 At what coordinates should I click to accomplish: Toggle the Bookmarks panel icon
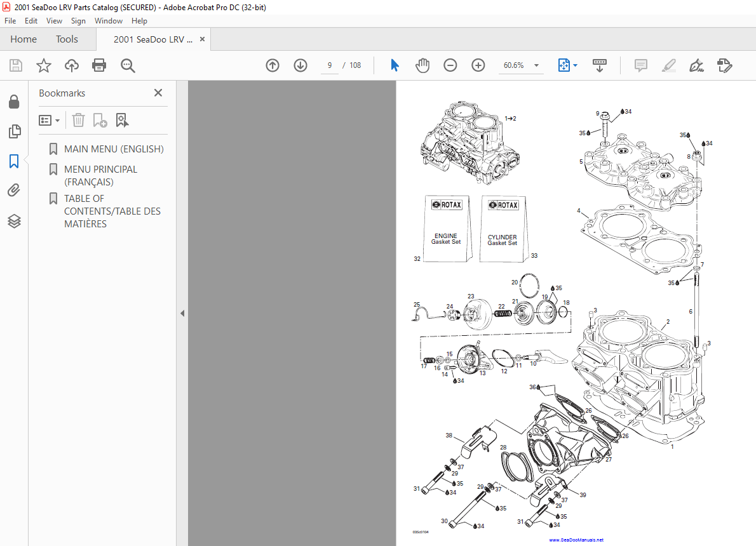14,161
